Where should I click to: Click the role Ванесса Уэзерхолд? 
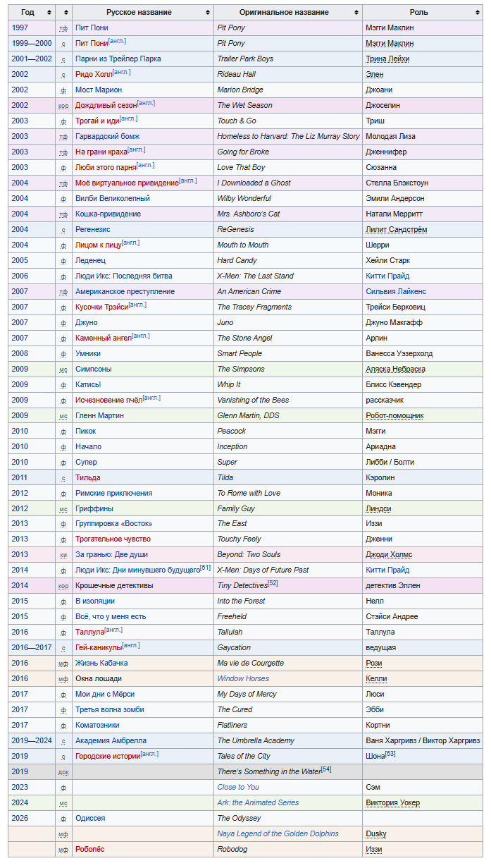pyautogui.click(x=399, y=354)
